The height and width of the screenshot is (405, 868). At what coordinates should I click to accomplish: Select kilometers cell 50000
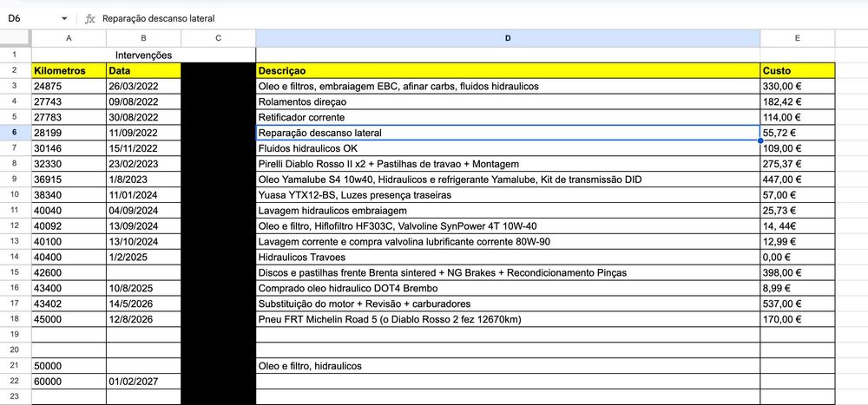click(69, 366)
